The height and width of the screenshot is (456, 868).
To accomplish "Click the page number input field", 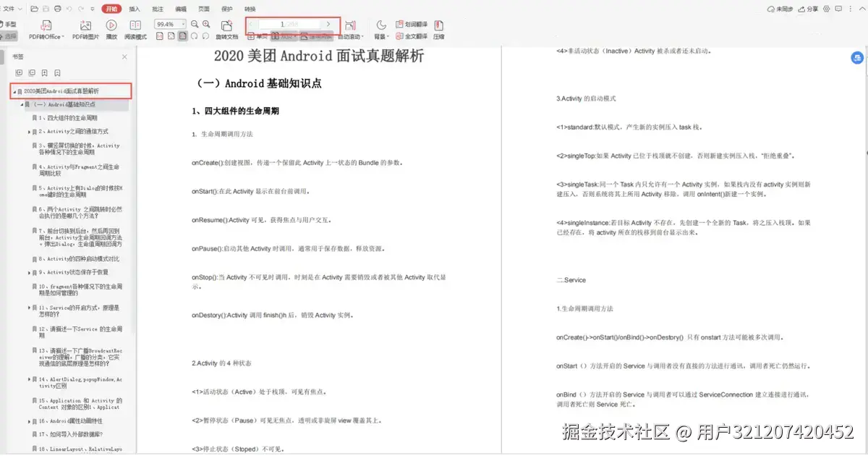I will [x=289, y=24].
